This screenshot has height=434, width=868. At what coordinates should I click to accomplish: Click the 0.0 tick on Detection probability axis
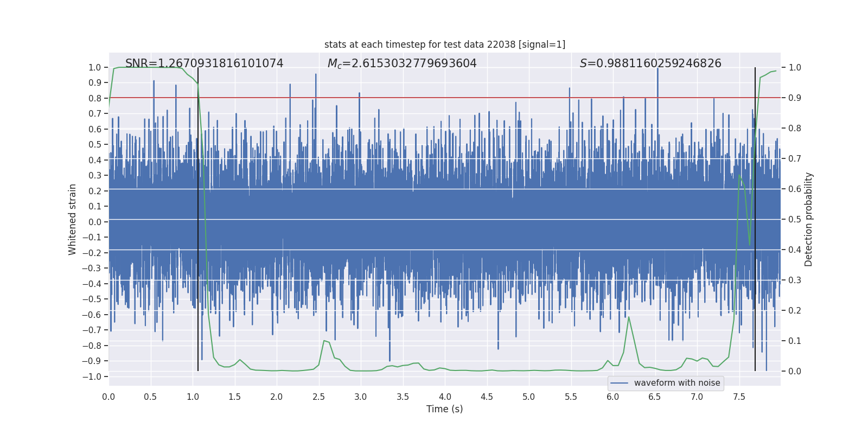tap(795, 372)
